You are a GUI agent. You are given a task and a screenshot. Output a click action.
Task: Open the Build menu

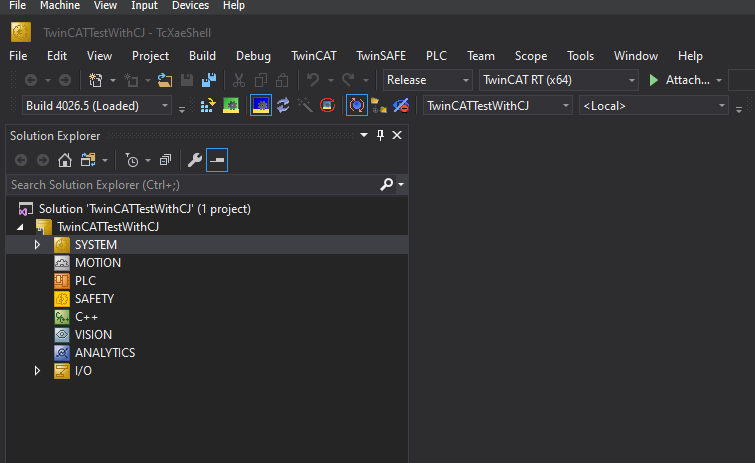tap(202, 56)
